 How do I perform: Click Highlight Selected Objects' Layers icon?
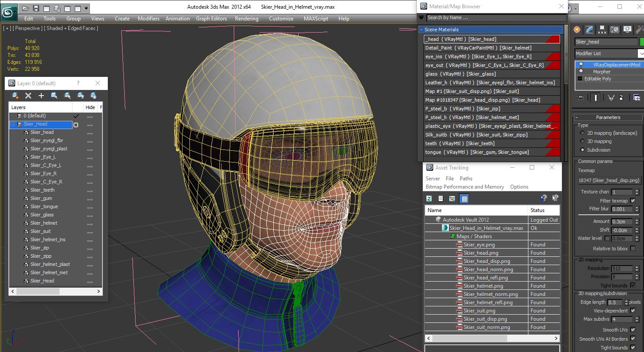click(67, 96)
